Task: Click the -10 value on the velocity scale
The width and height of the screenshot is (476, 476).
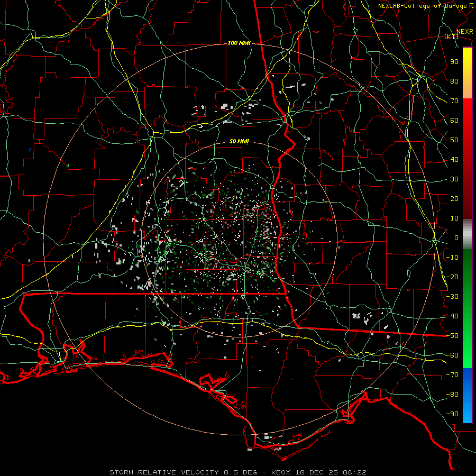Action: pyautogui.click(x=452, y=258)
